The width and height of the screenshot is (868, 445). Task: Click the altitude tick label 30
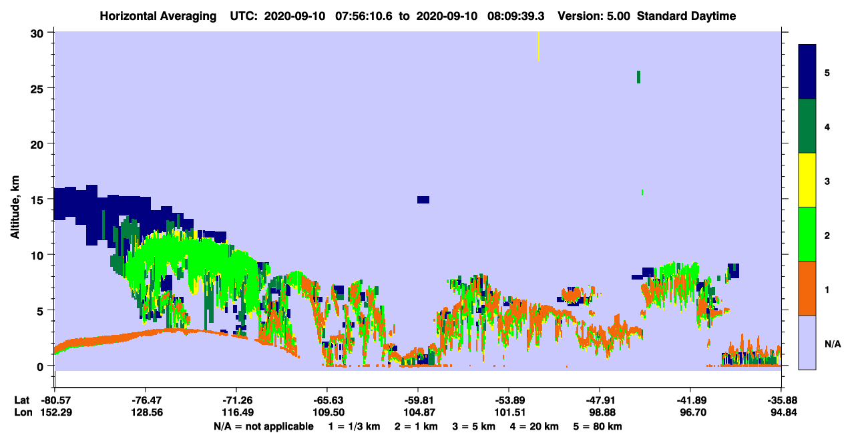click(x=39, y=33)
